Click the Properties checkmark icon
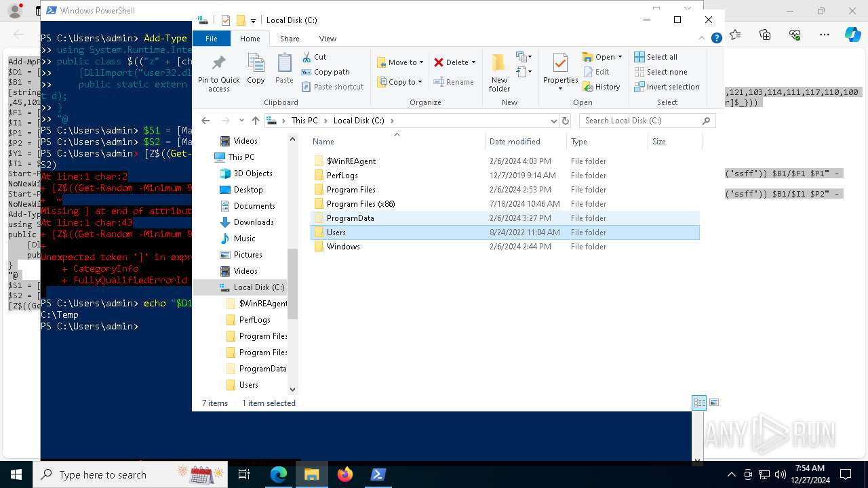The image size is (868, 488). (x=560, y=64)
